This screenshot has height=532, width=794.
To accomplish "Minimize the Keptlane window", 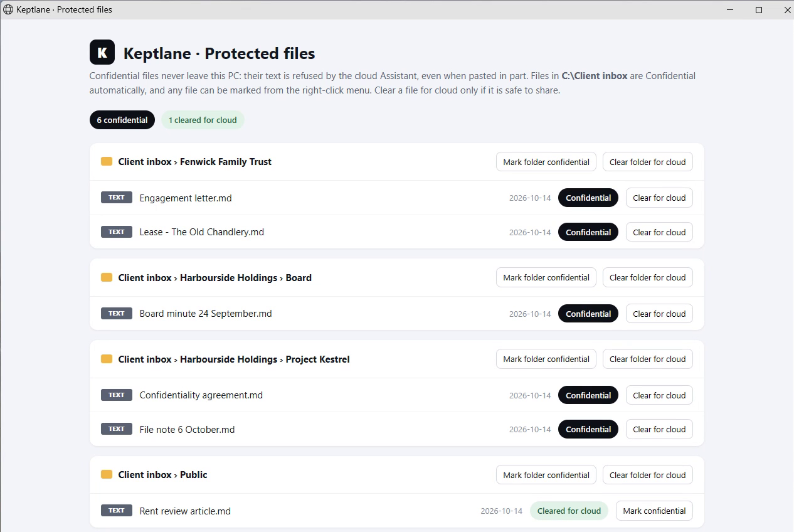I will click(730, 9).
